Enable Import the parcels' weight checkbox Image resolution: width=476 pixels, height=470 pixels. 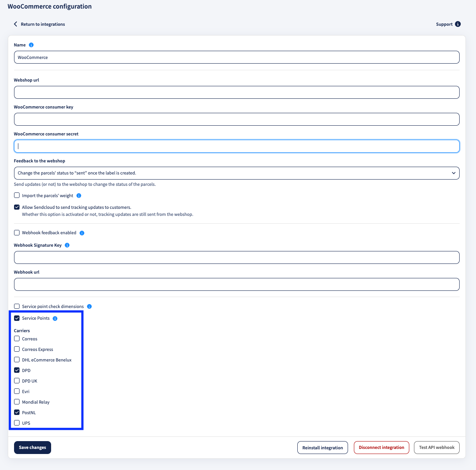[x=17, y=195]
